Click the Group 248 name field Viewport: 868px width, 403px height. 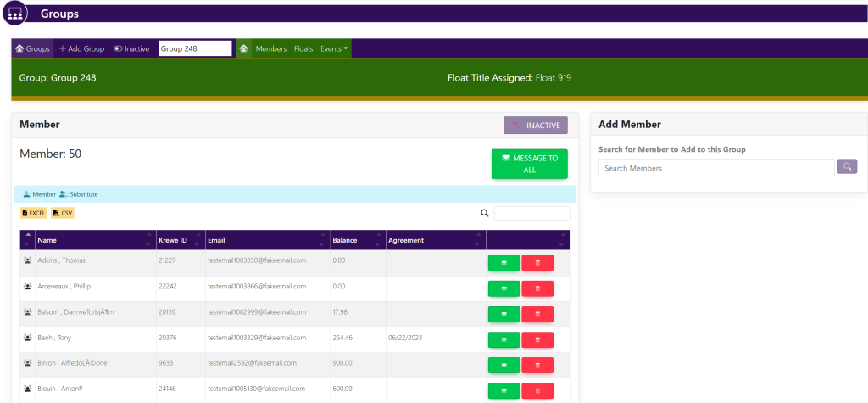[x=195, y=49]
